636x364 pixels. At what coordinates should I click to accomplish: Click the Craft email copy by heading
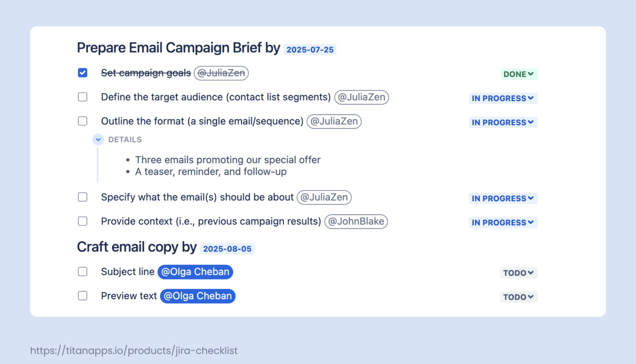(x=137, y=247)
